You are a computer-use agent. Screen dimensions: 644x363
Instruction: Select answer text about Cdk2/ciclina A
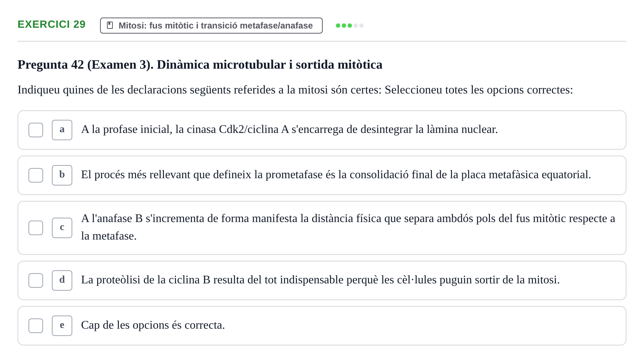point(290,129)
